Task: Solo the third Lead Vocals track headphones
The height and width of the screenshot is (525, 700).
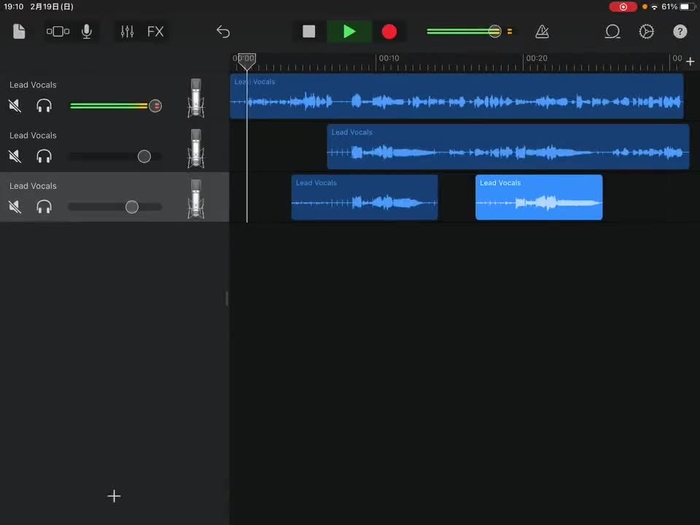Action: [x=44, y=207]
